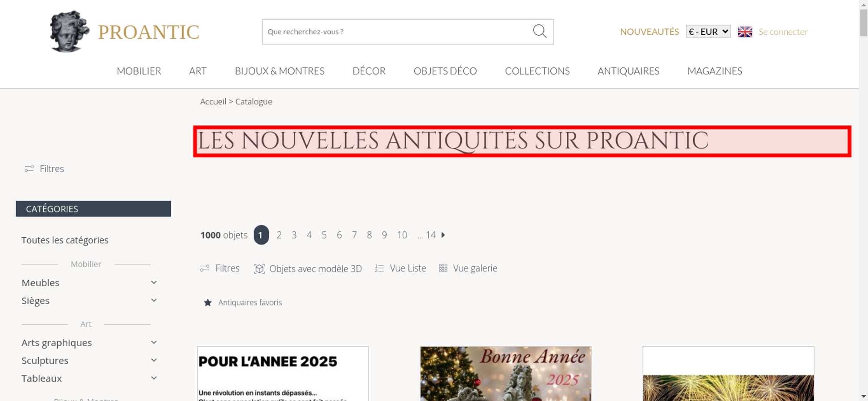This screenshot has height=401, width=868.
Task: Select the Vue galerie grid icon
Action: point(443,268)
